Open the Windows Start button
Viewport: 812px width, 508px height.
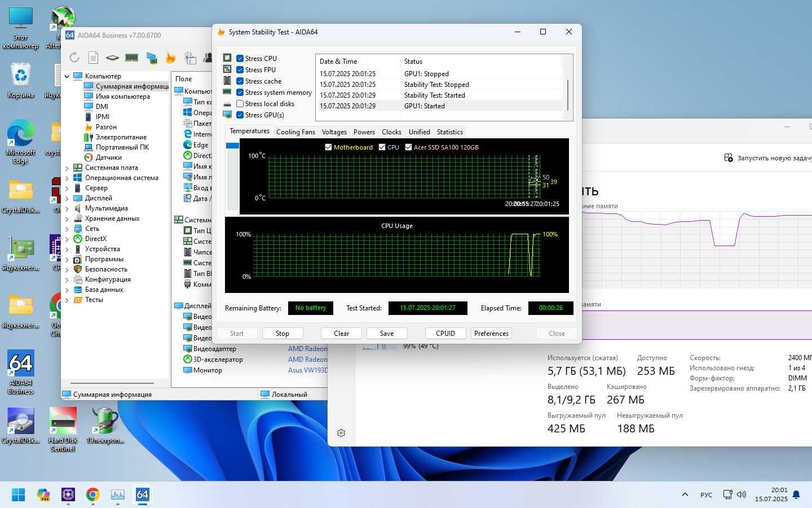(18, 495)
